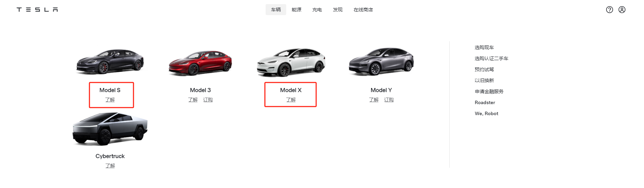Click the white Model X car image
This screenshot has width=644, height=188.
(291, 62)
